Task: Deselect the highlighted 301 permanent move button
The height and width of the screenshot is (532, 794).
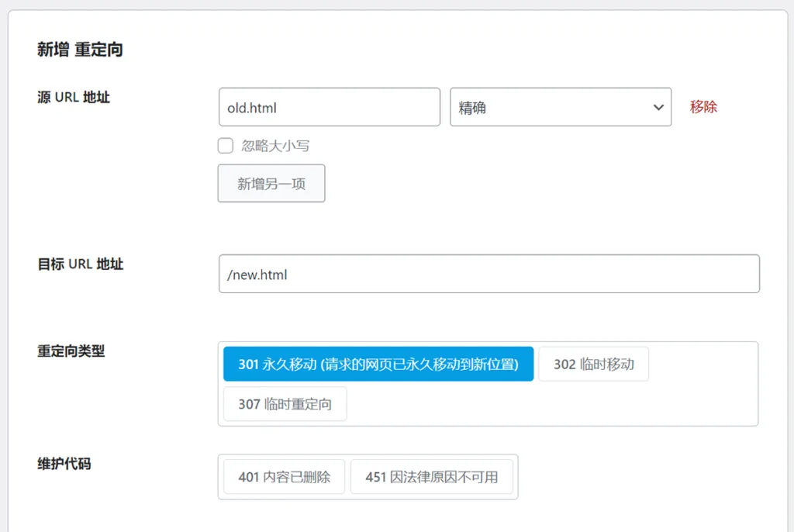Action: coord(378,363)
